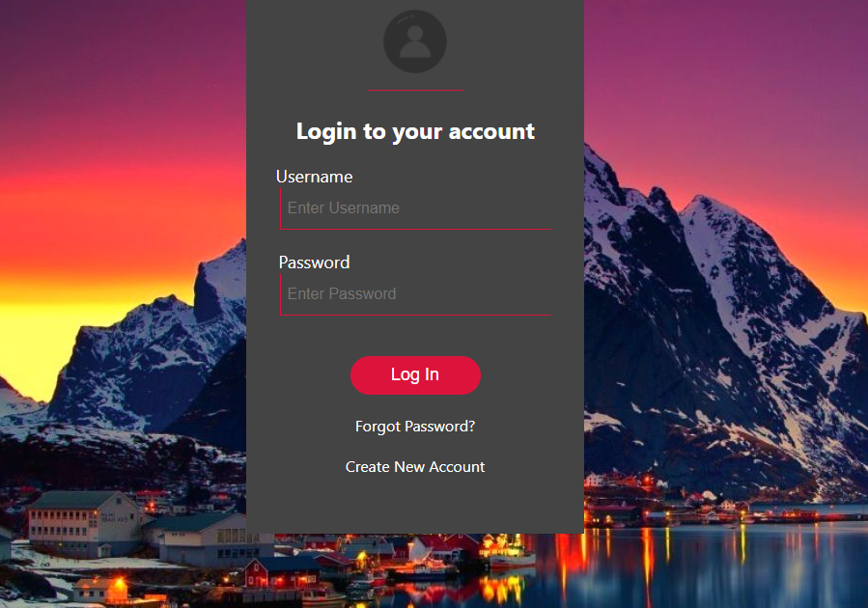Open the Create New Account link
Image resolution: width=868 pixels, height=608 pixels.
point(415,467)
